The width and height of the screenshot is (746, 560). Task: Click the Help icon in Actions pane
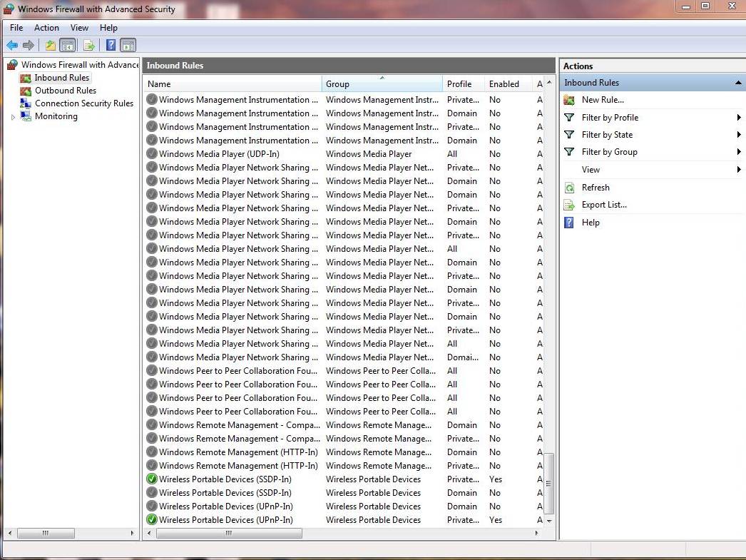pos(569,222)
